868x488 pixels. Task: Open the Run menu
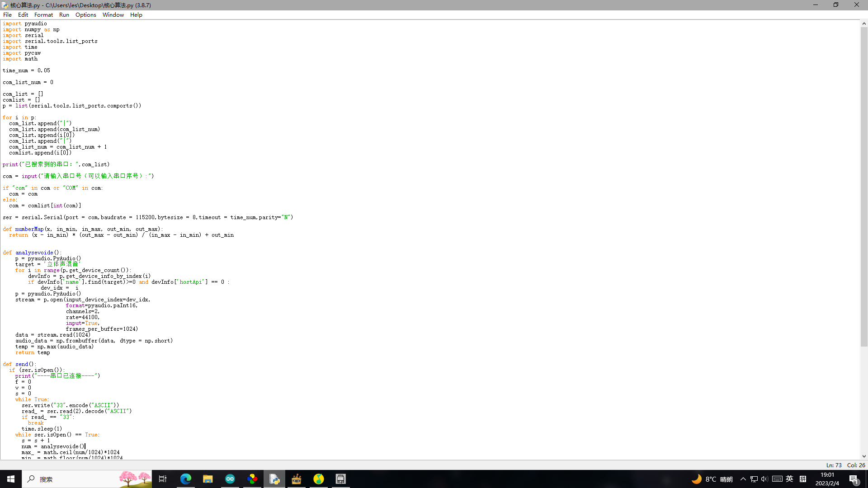(64, 14)
